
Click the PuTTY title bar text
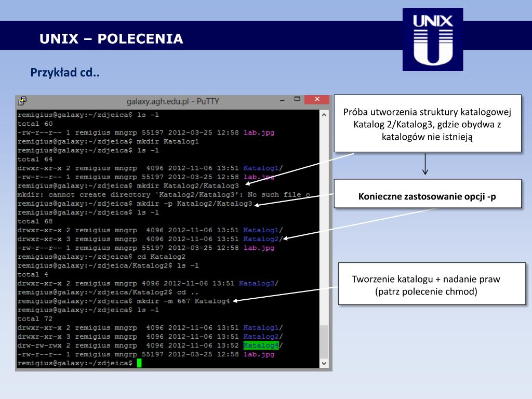[172, 101]
